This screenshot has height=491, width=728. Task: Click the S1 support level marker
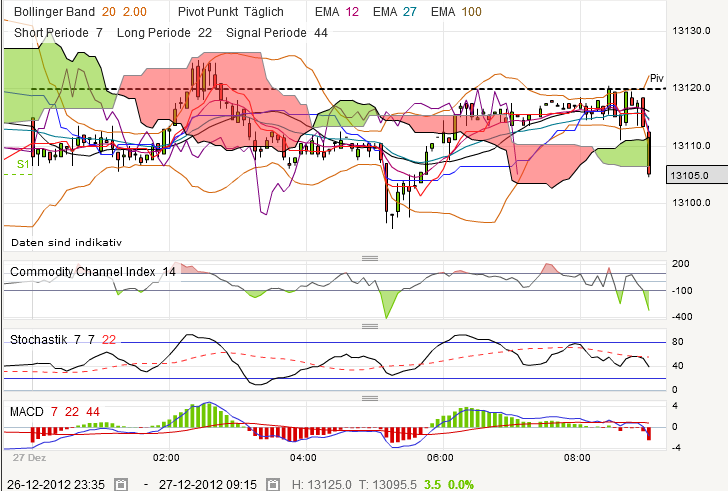[x=23, y=164]
